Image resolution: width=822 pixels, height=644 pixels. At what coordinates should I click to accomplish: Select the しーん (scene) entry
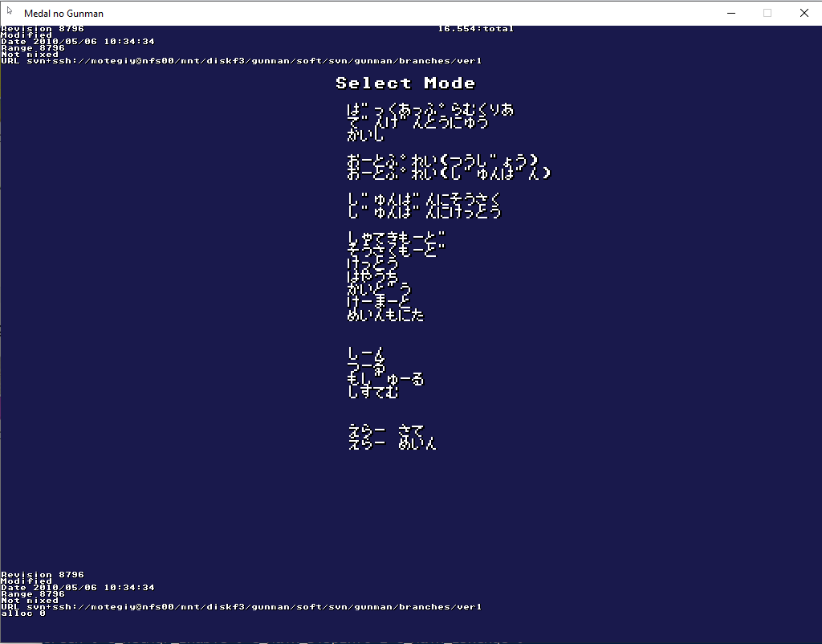(x=366, y=353)
